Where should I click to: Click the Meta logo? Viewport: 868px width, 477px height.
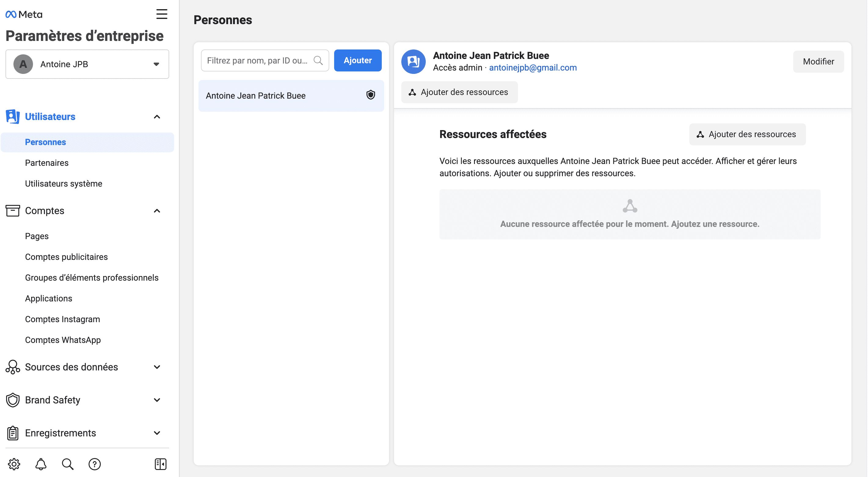24,14
